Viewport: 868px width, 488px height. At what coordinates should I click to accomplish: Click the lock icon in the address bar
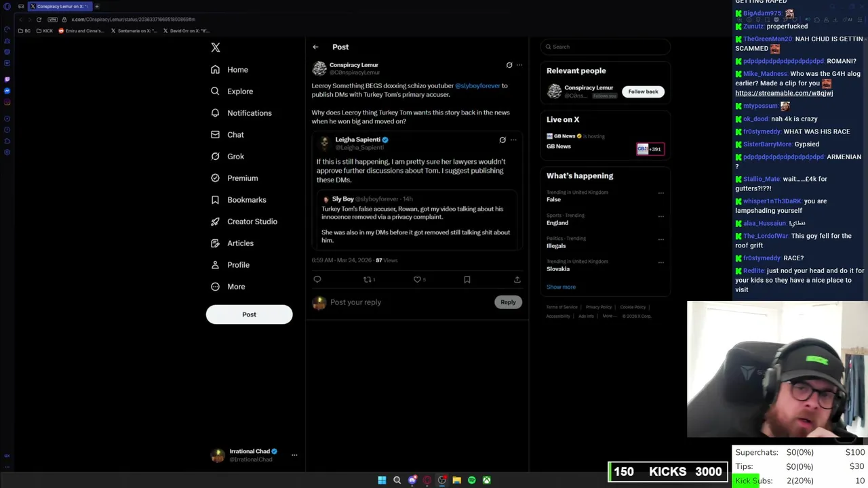coord(64,19)
